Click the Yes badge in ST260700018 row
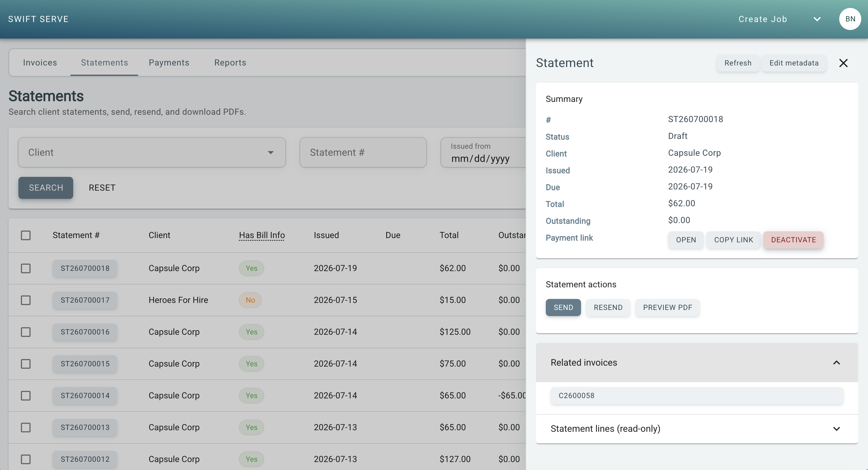This screenshot has width=868, height=470. click(x=251, y=268)
